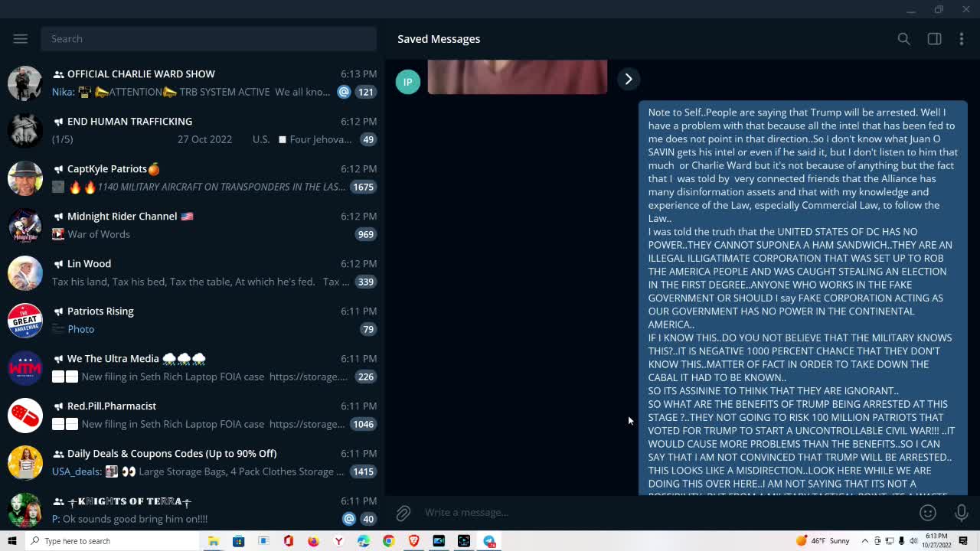This screenshot has height=551, width=980.
Task: Open image thumbnail in Saved Messages
Action: 517,77
